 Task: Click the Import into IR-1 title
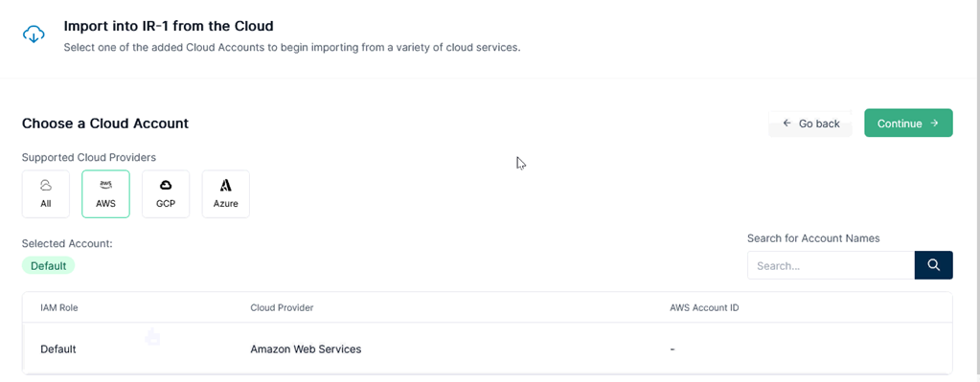(x=169, y=26)
